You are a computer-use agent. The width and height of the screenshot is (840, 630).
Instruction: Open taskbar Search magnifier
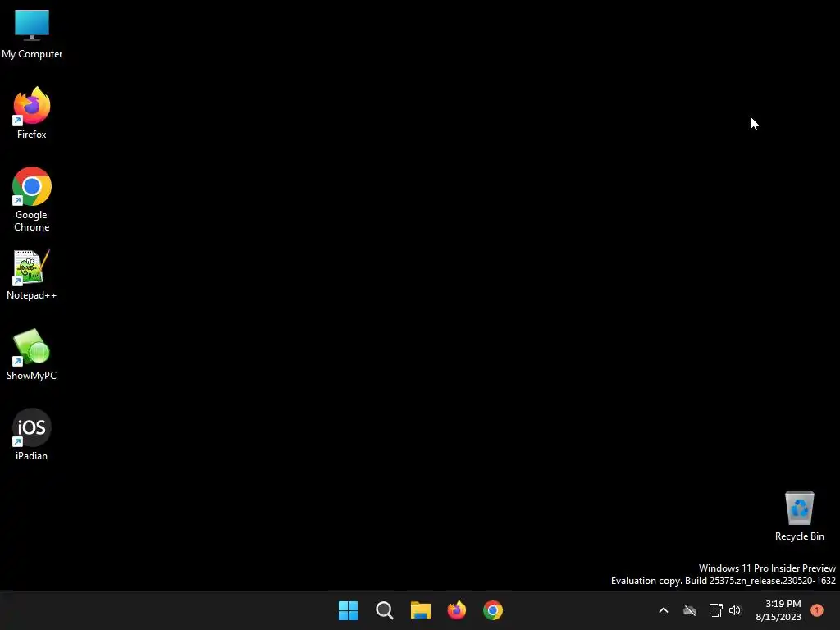(x=384, y=610)
